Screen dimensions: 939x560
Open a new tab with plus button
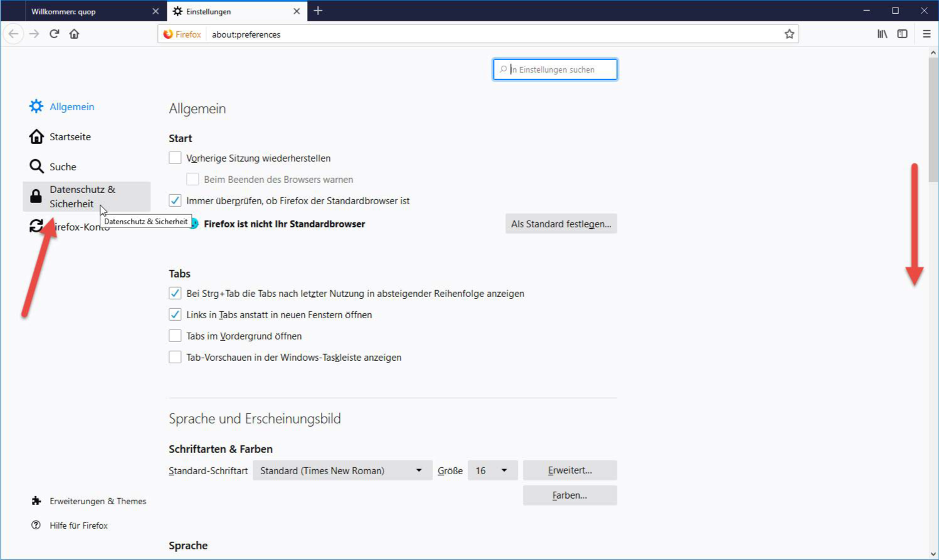tap(318, 11)
